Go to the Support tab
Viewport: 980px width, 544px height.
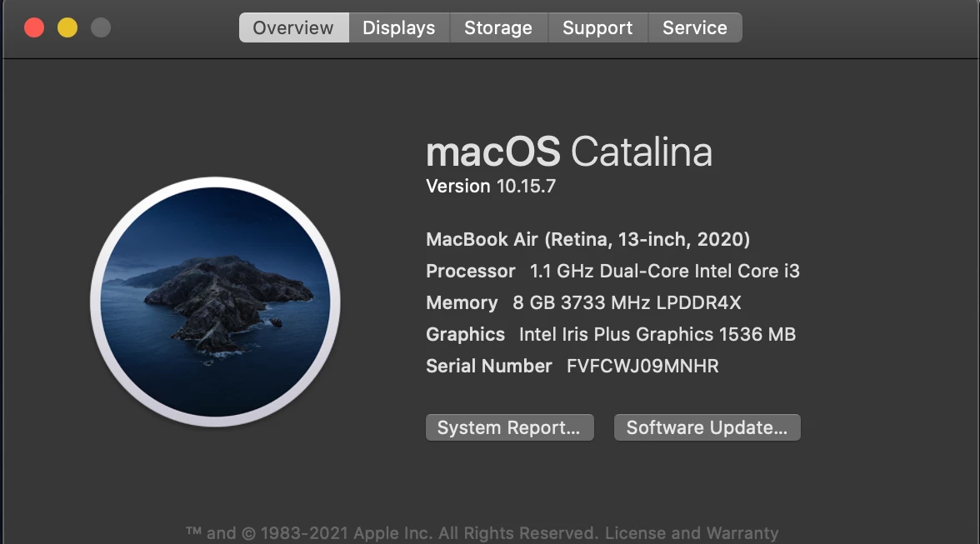(x=597, y=27)
